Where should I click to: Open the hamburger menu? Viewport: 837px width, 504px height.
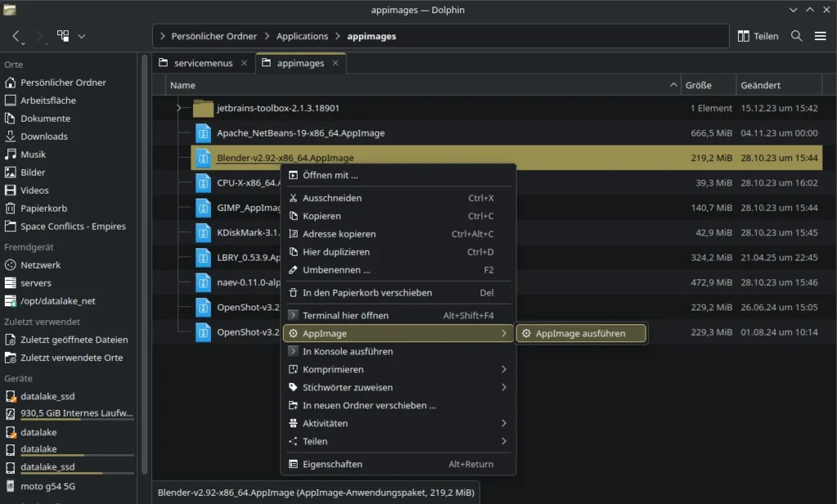coord(821,36)
